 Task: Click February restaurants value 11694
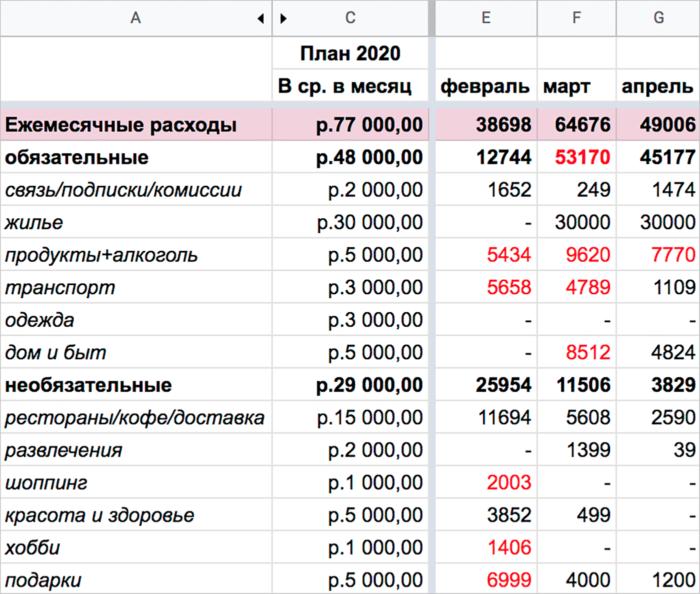(504, 417)
